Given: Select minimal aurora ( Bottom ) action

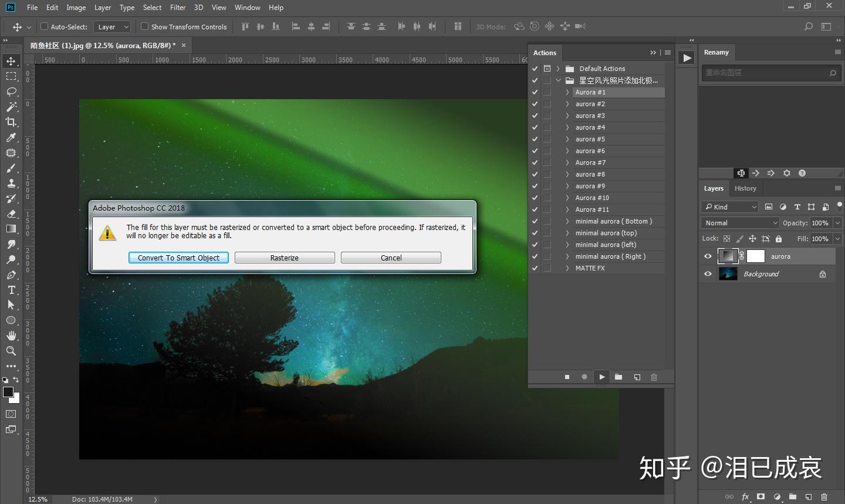Looking at the screenshot, I should [x=618, y=221].
